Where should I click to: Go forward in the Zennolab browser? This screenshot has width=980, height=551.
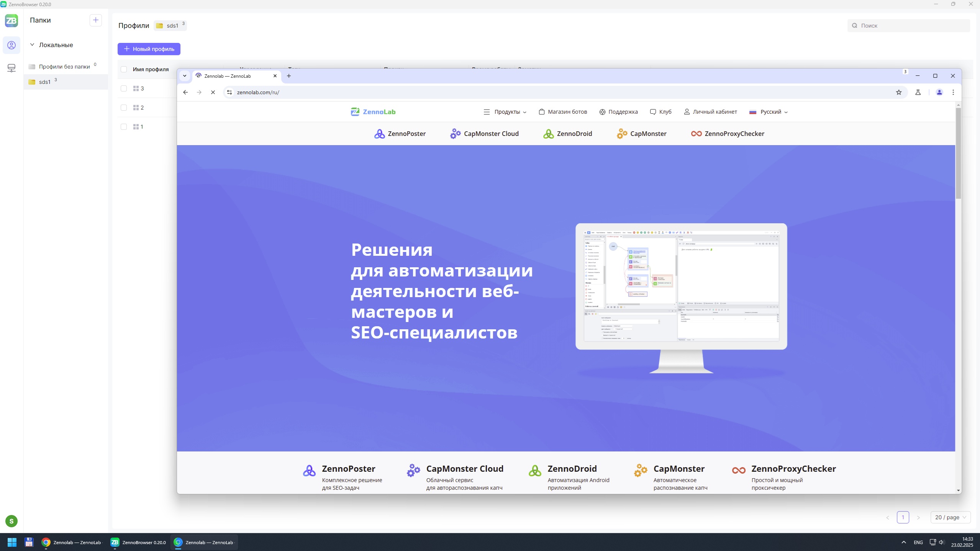[x=199, y=92]
